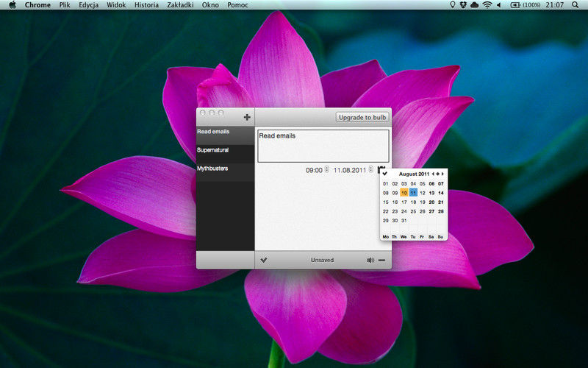The width and height of the screenshot is (588, 368).
Task: Mute reminder sound with speaker icon
Action: pos(370,259)
